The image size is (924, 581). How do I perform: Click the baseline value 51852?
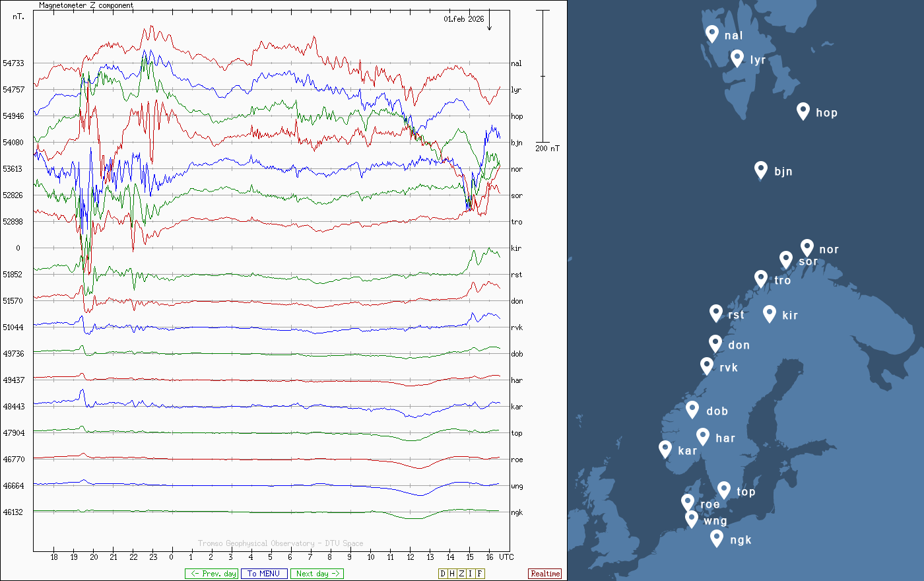click(13, 275)
